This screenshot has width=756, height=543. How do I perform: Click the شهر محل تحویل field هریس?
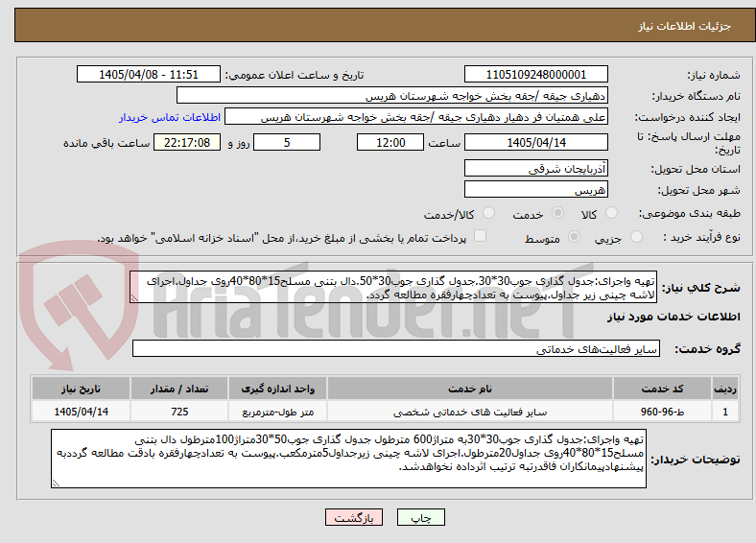click(535, 189)
